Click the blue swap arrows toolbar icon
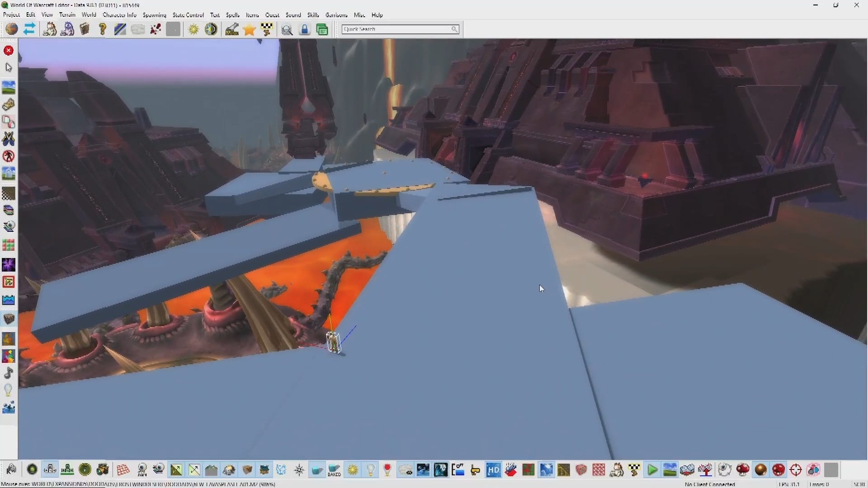Screen dimensions: 868x488 tap(29, 29)
